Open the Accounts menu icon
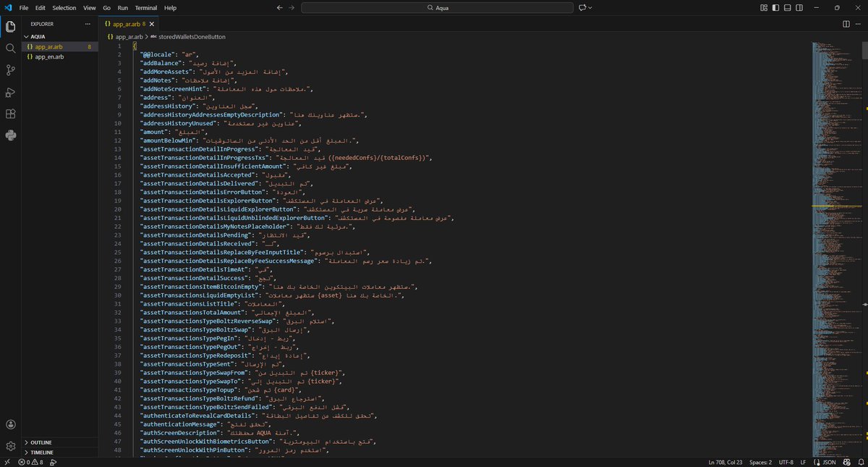 [x=11, y=425]
